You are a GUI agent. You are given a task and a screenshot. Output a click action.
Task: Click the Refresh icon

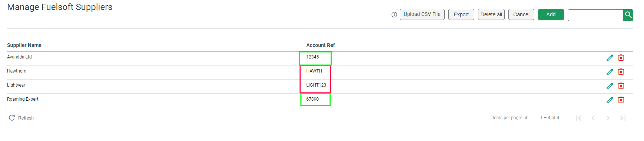[x=12, y=118]
